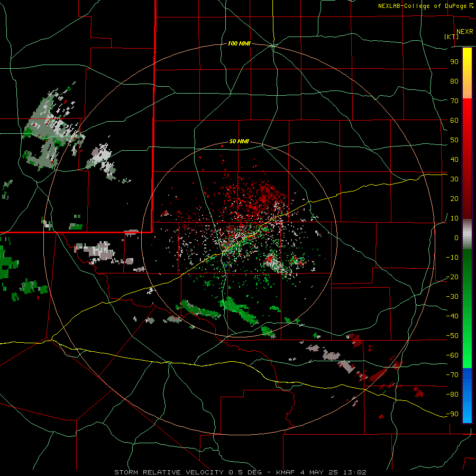Click the -20 value on the velocity scale
Image resolution: width=476 pixels, height=476 pixels.
[x=452, y=277]
